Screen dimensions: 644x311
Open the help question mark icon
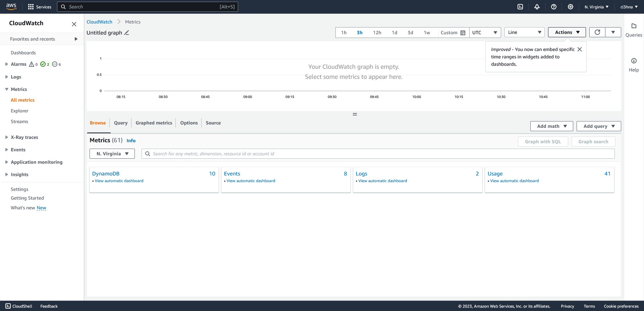(554, 7)
